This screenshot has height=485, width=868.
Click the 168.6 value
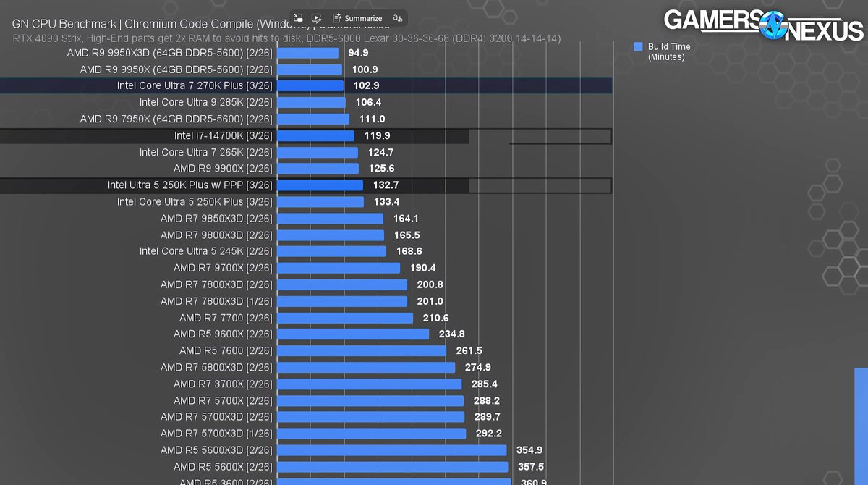point(409,250)
